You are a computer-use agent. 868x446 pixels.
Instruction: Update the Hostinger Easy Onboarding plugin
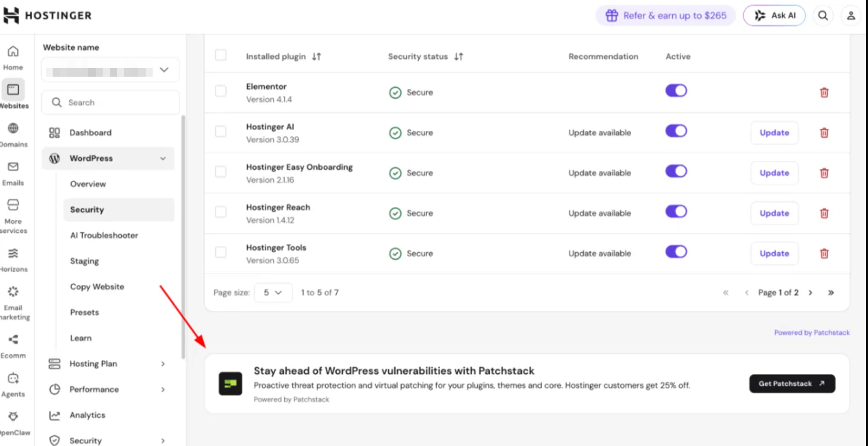(774, 173)
